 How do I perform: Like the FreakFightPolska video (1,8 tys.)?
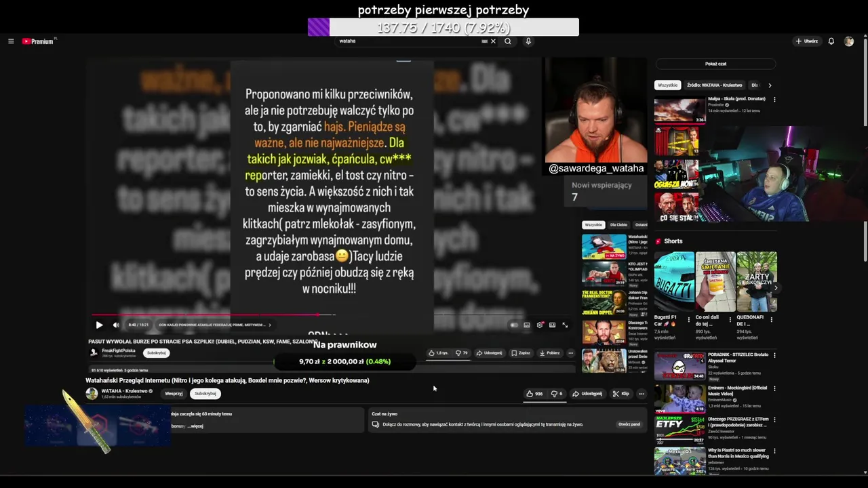[x=438, y=352]
